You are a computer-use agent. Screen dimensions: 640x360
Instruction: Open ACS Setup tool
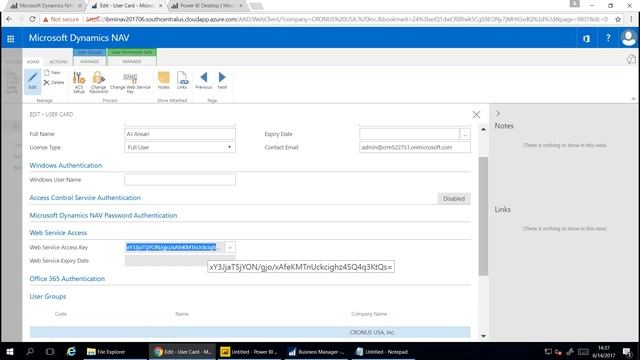[x=79, y=82]
